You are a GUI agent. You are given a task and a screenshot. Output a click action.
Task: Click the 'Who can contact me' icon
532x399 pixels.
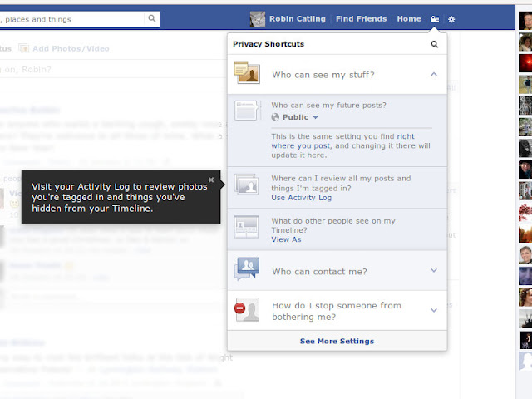click(247, 269)
